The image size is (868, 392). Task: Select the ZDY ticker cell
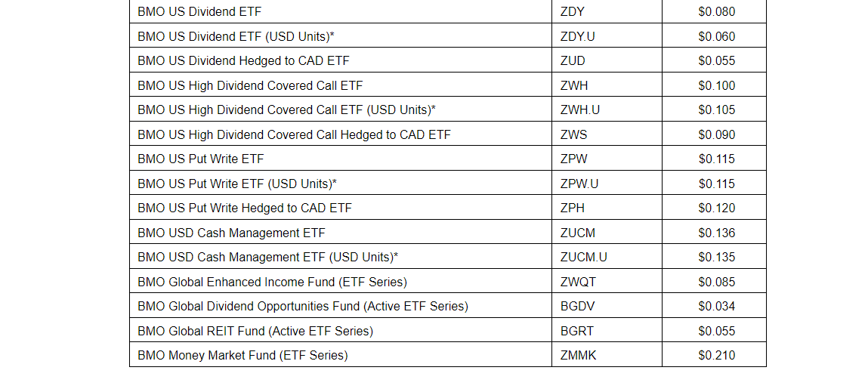(x=572, y=12)
